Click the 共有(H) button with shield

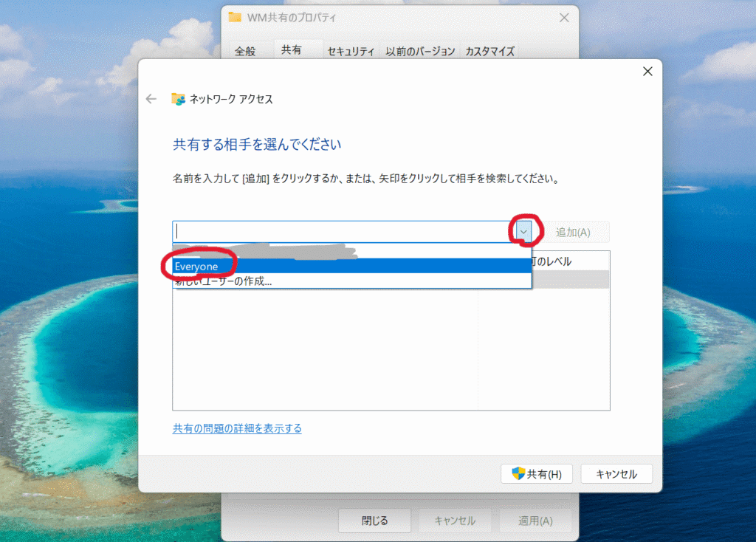[537, 474]
